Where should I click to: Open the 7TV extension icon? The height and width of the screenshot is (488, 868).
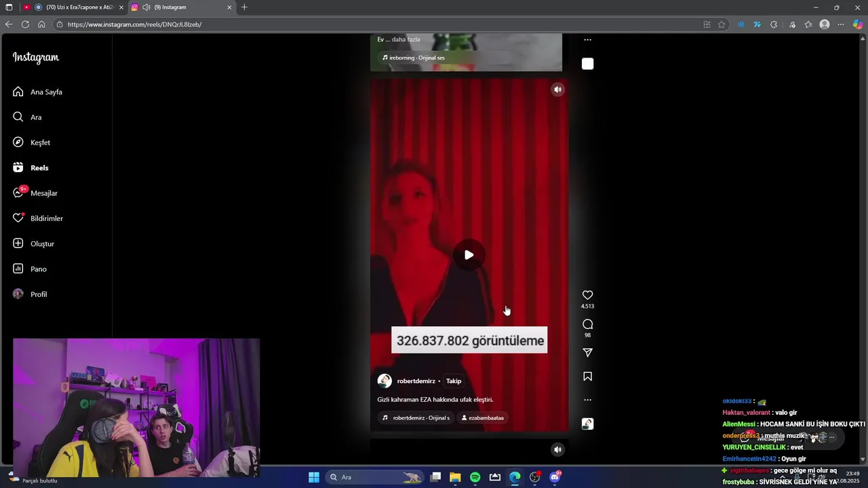[x=757, y=24]
